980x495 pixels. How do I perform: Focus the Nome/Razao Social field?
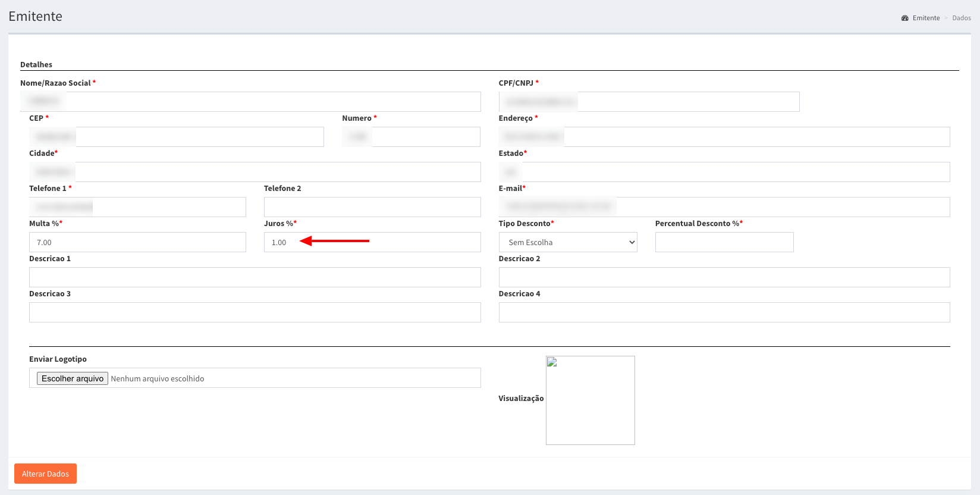250,102
